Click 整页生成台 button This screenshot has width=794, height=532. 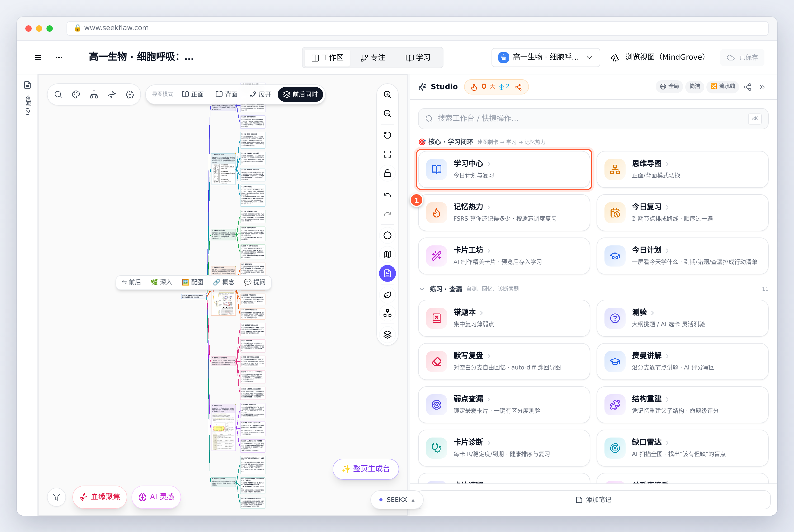click(366, 469)
